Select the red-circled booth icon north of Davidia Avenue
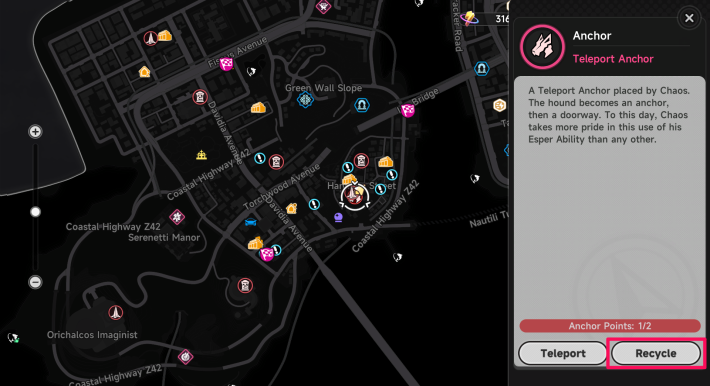Viewport: 710px width, 386px height. tap(200, 97)
